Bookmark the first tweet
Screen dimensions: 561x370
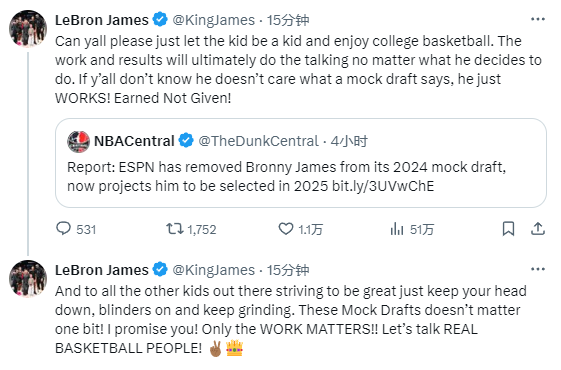pyautogui.click(x=508, y=229)
